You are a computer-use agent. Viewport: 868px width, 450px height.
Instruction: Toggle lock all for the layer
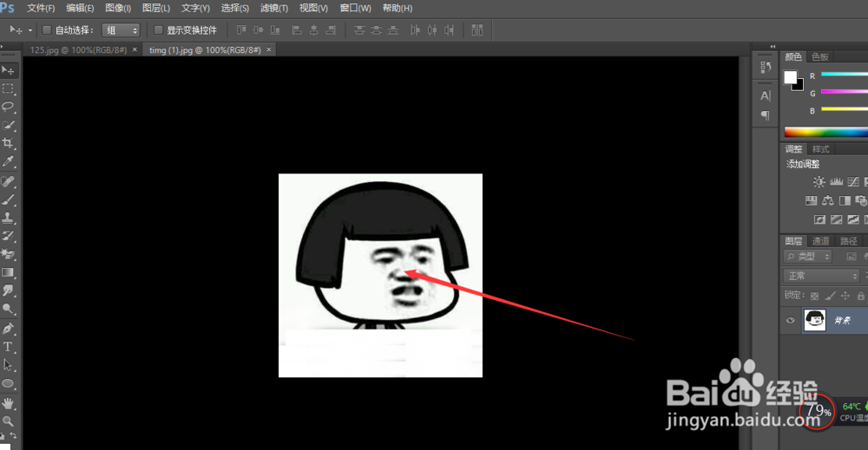pyautogui.click(x=861, y=296)
